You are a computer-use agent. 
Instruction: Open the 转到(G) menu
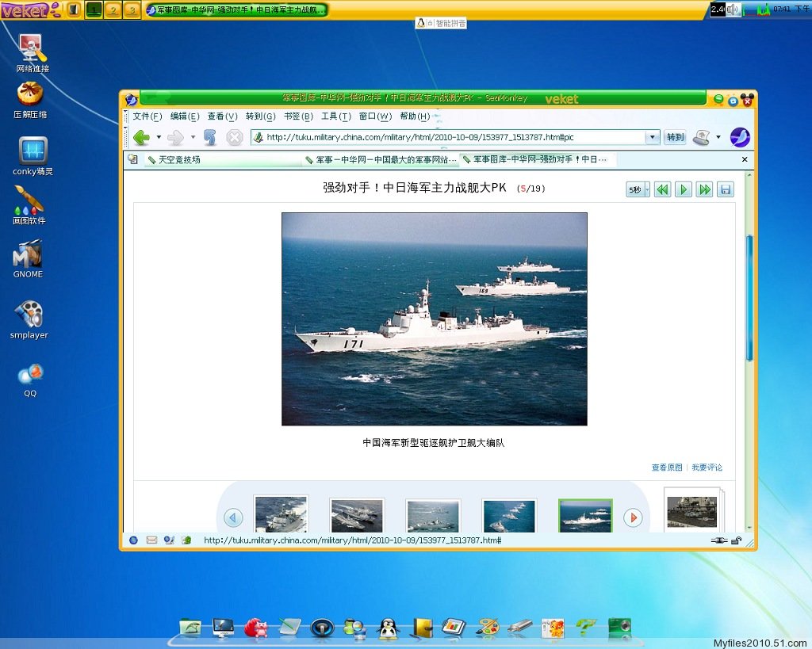coord(260,116)
